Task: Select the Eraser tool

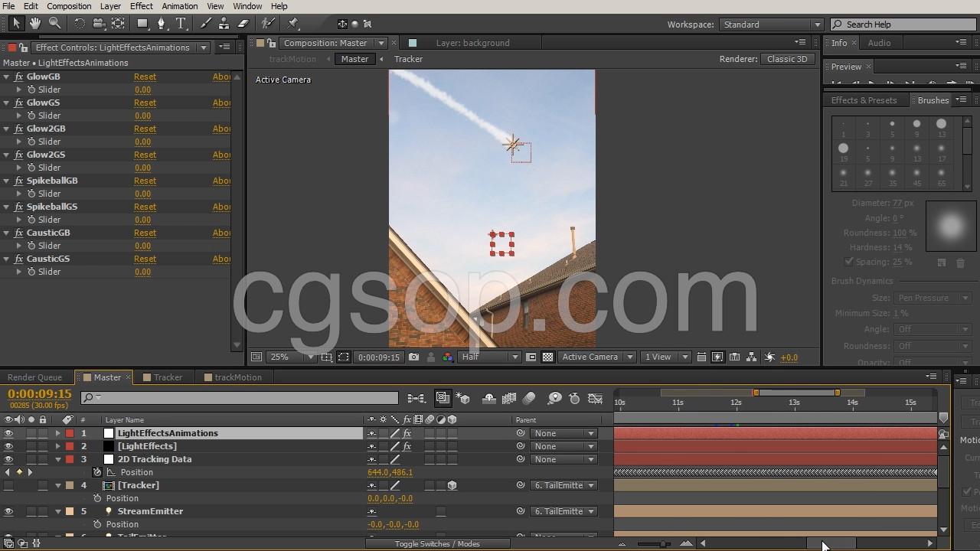Action: pyautogui.click(x=243, y=24)
